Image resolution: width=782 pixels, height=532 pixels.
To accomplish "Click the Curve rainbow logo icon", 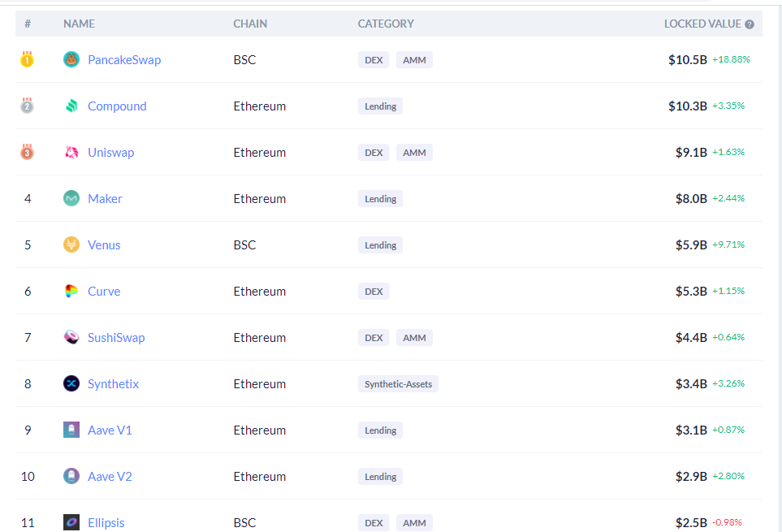I will click(x=71, y=292).
